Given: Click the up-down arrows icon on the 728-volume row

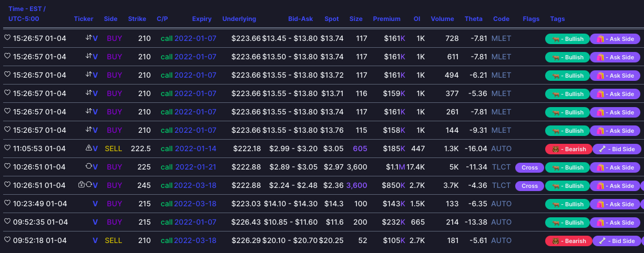Looking at the screenshot, I should (x=89, y=38).
